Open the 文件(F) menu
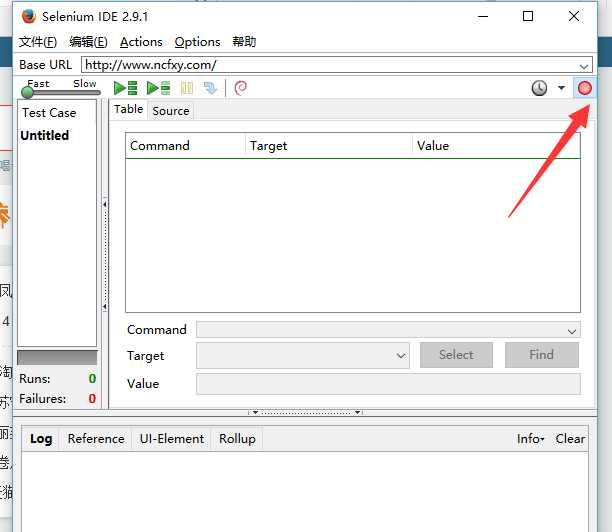Viewport: 612px width, 532px height. click(38, 42)
